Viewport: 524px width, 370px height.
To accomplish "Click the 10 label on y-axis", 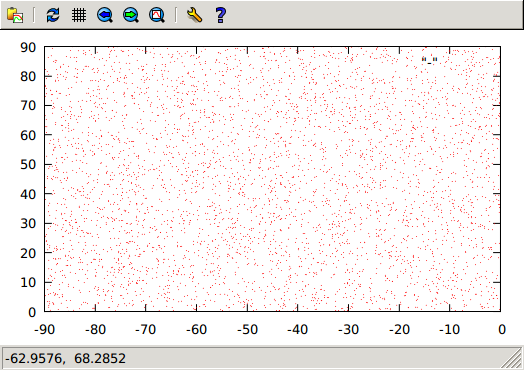I will 28,282.
